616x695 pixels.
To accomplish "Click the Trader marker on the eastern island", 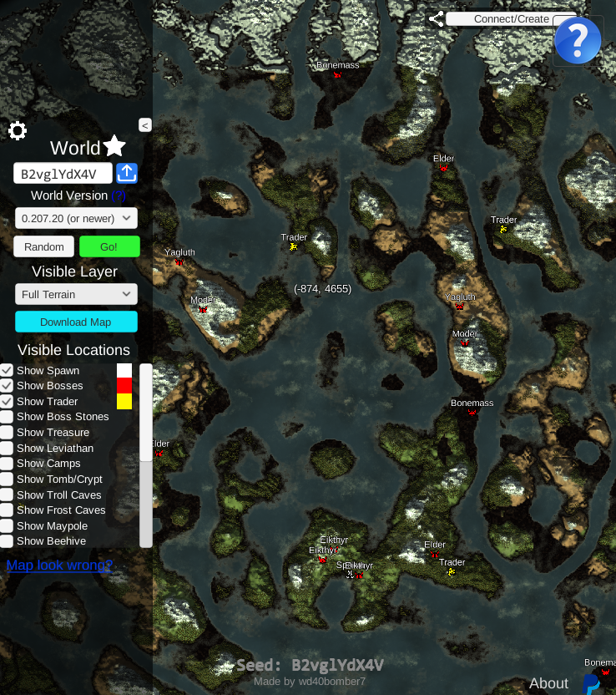I will tap(503, 229).
